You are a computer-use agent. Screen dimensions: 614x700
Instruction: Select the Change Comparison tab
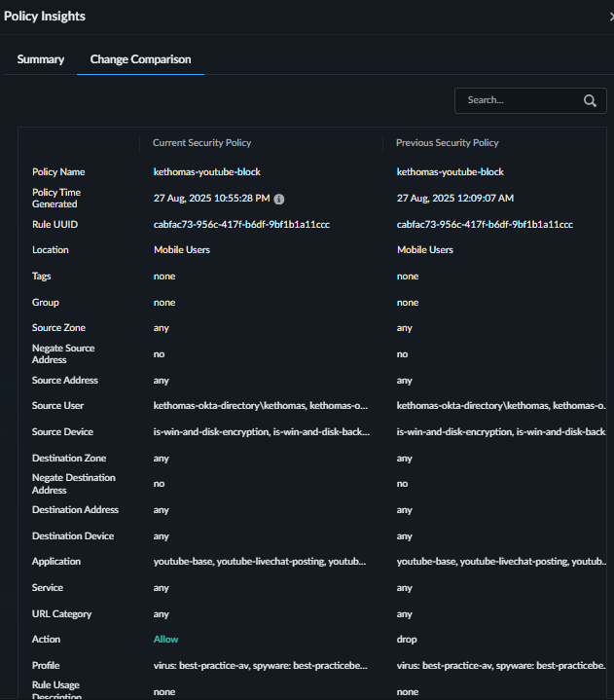click(x=140, y=59)
